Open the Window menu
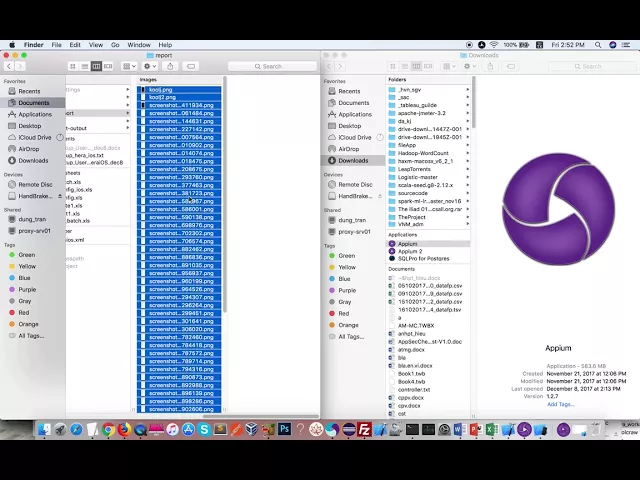Screen dimensions: 640x480 click(x=139, y=45)
